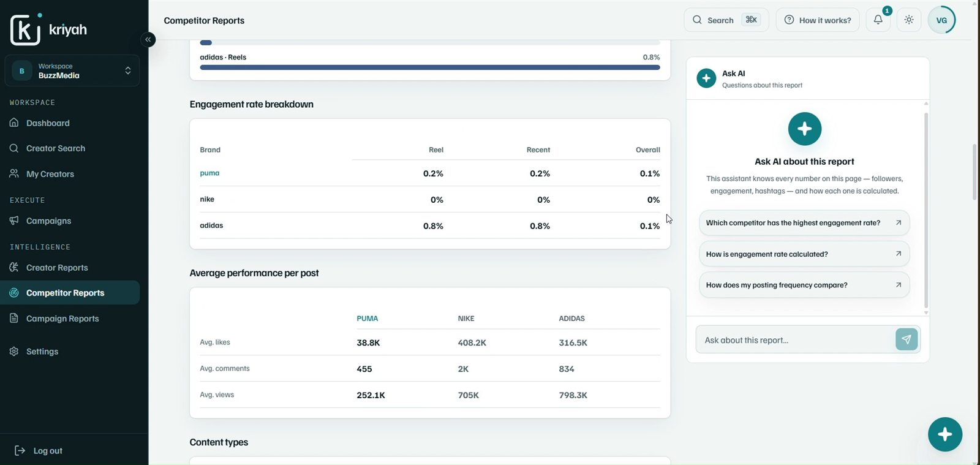Click the NIKE column header
The width and height of the screenshot is (980, 465).
pyautogui.click(x=466, y=319)
